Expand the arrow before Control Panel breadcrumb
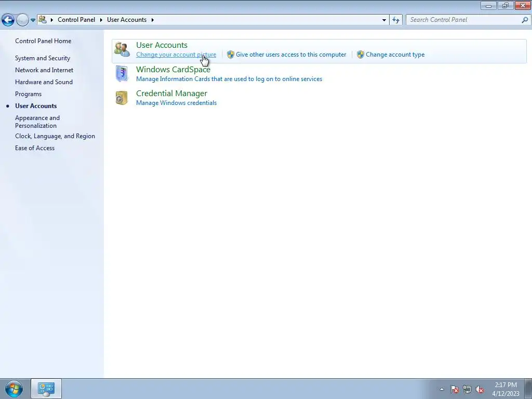The width and height of the screenshot is (532, 399). tap(51, 20)
